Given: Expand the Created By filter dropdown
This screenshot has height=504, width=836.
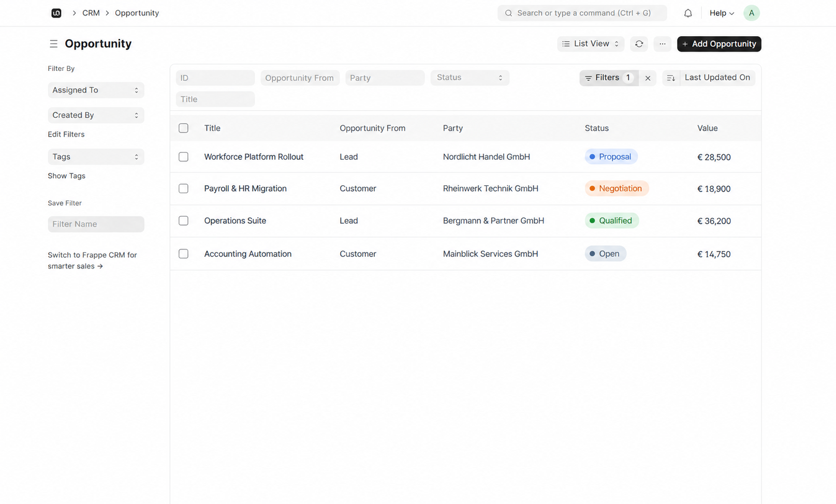Looking at the screenshot, I should point(96,115).
